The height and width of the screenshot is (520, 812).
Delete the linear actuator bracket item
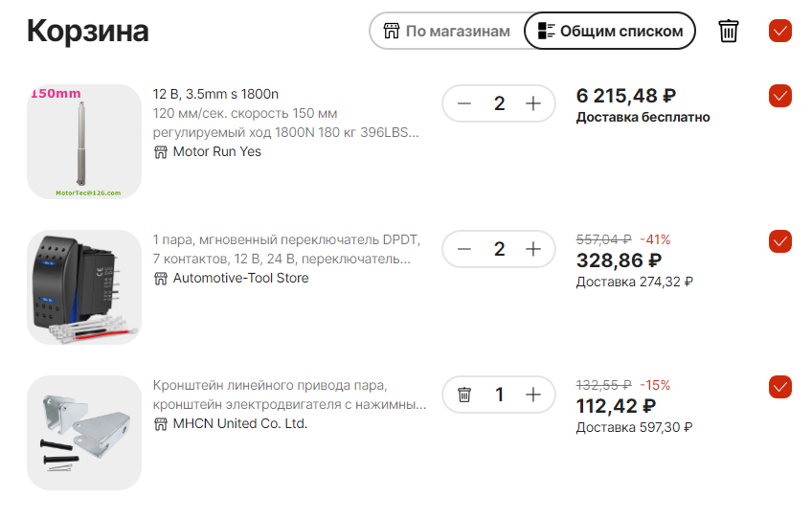click(x=464, y=395)
